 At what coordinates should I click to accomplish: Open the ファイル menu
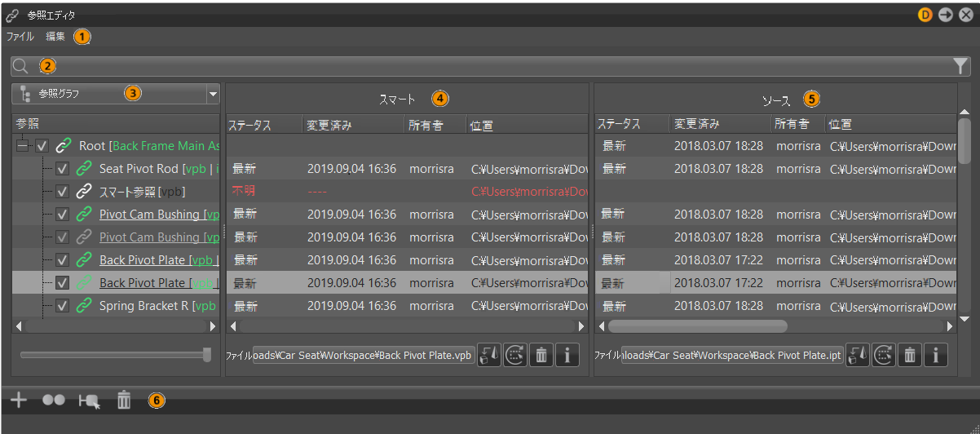(x=20, y=37)
